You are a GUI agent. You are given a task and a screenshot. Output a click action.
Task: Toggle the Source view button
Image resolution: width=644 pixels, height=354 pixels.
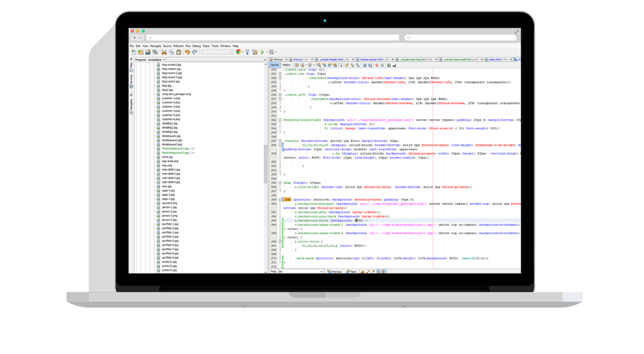point(274,65)
